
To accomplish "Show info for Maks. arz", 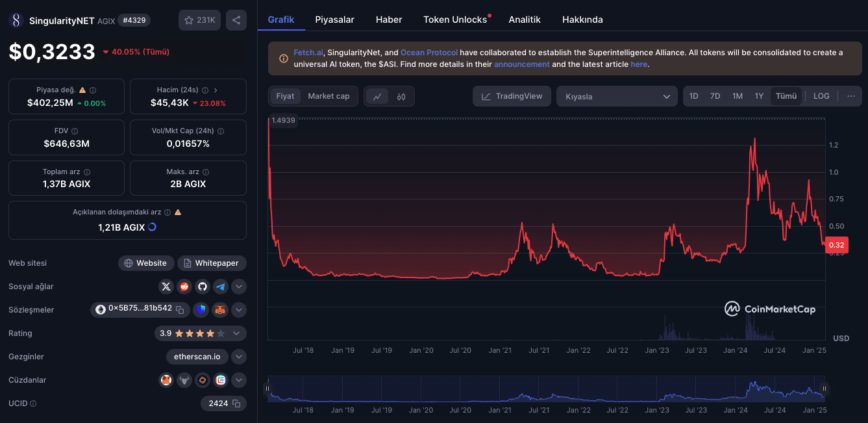I will (206, 172).
